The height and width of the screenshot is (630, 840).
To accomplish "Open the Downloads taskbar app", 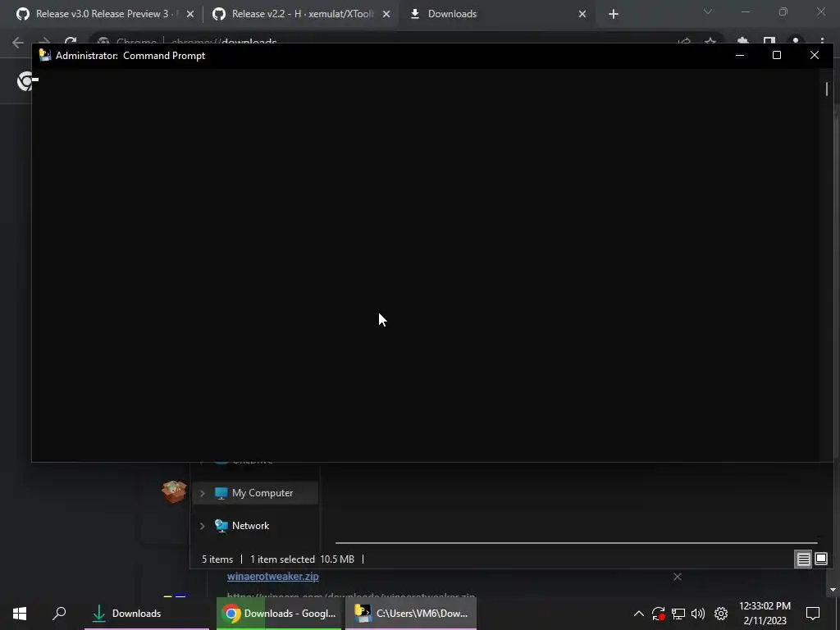I will point(147,614).
